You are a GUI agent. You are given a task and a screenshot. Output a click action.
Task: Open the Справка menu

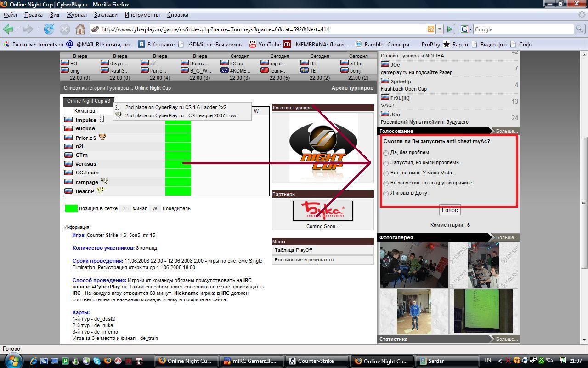(178, 15)
